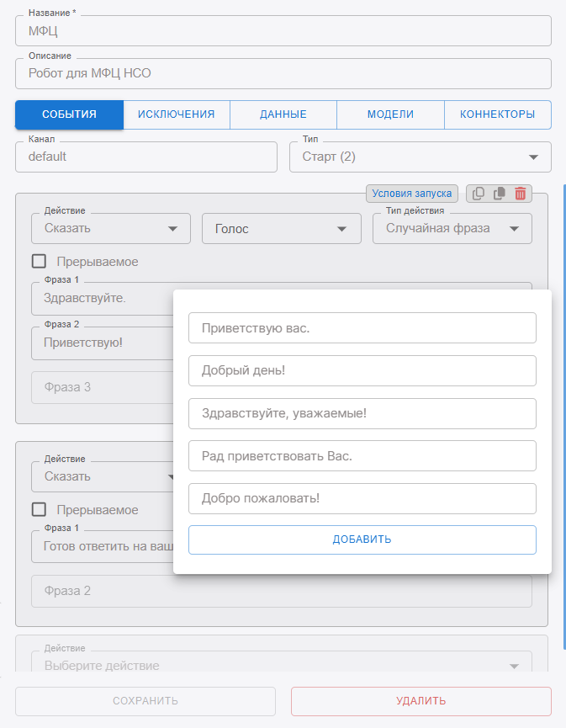The image size is (566, 728).
Task: Go to the Модели tab
Action: (x=390, y=114)
